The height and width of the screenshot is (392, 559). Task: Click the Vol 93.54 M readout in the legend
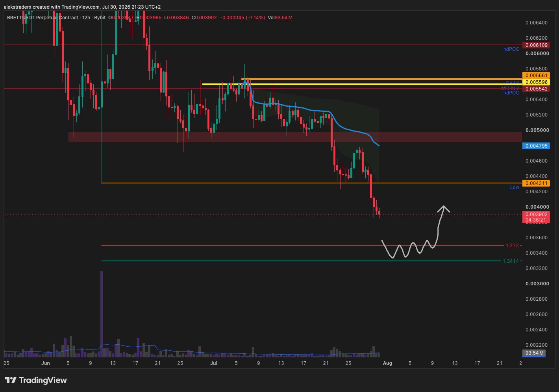pos(280,18)
